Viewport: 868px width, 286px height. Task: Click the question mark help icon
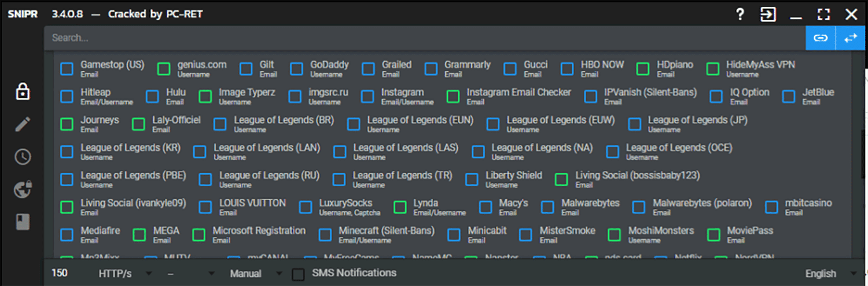(740, 14)
